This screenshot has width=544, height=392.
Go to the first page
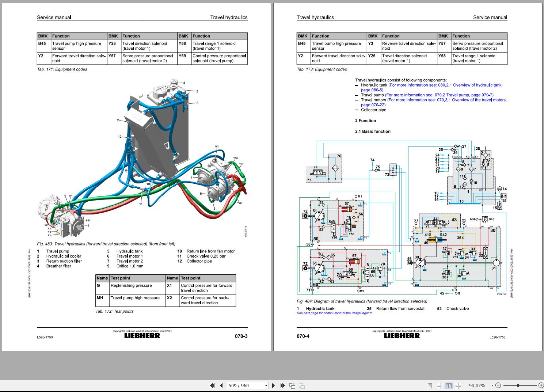click(x=212, y=385)
